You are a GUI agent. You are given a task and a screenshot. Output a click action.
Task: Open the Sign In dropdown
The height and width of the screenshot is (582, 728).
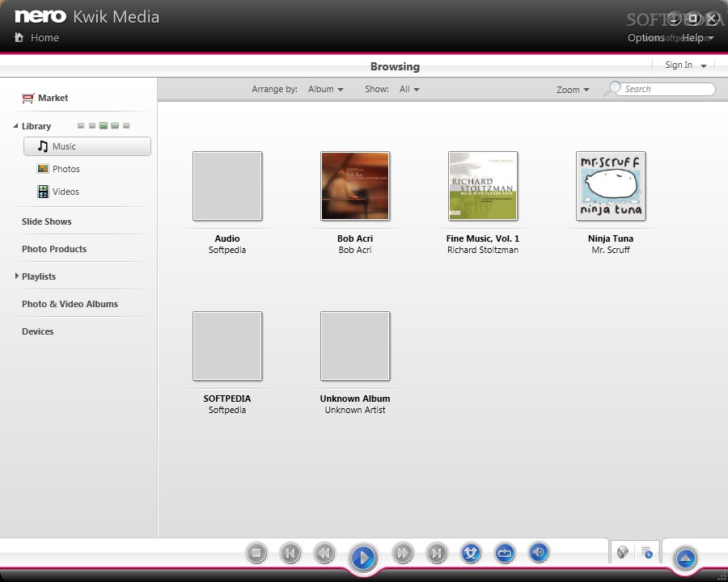(685, 65)
